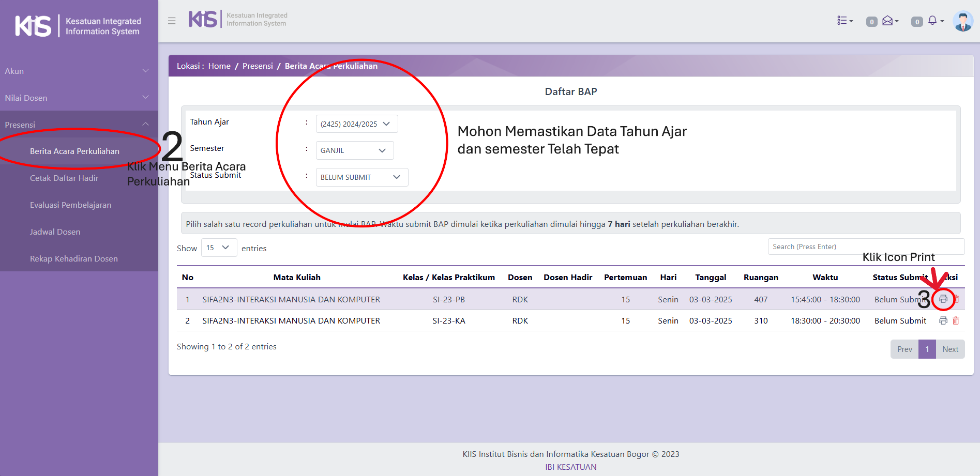980x476 pixels.
Task: Click the Next pagination button
Action: pyautogui.click(x=950, y=349)
